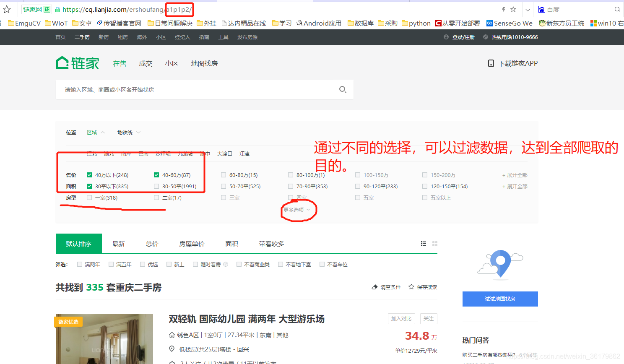Open the 二手房 top navigation item
Screen dimensions: 624x364
pos(82,37)
